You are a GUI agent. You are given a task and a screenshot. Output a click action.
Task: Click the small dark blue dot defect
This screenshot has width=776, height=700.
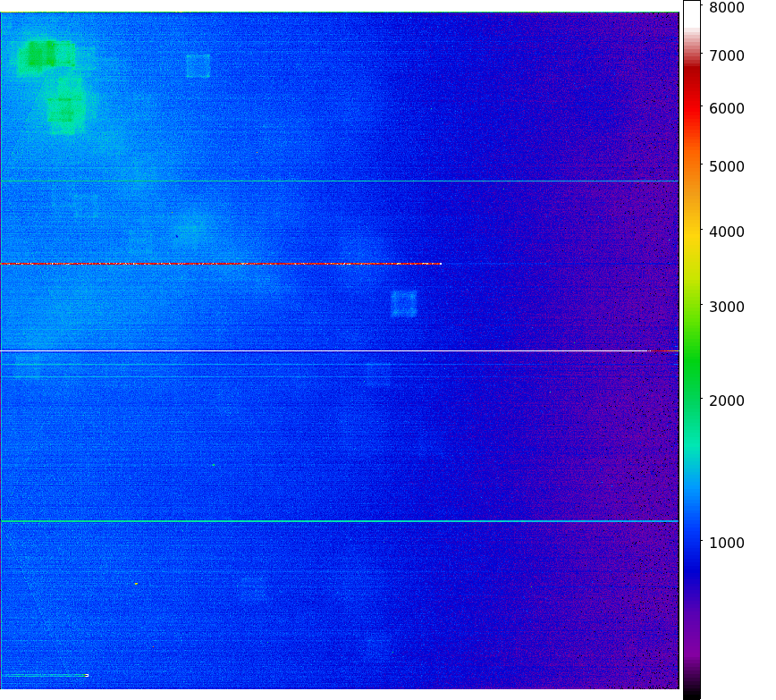pyautogui.click(x=177, y=237)
